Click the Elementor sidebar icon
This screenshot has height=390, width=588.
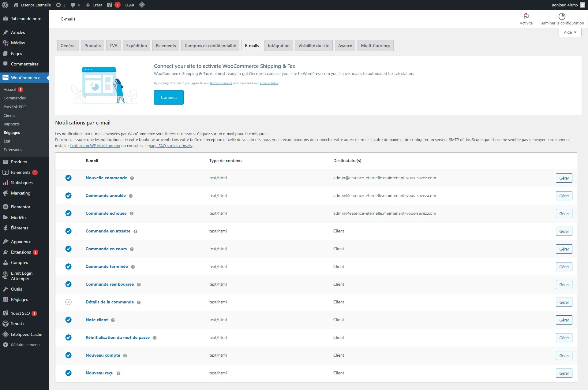[x=6, y=207]
